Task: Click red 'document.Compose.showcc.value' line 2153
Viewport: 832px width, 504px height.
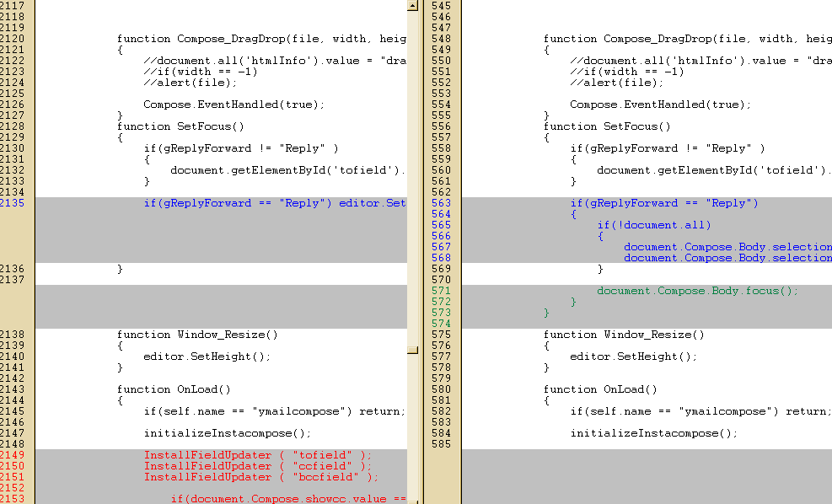Action: 288,499
